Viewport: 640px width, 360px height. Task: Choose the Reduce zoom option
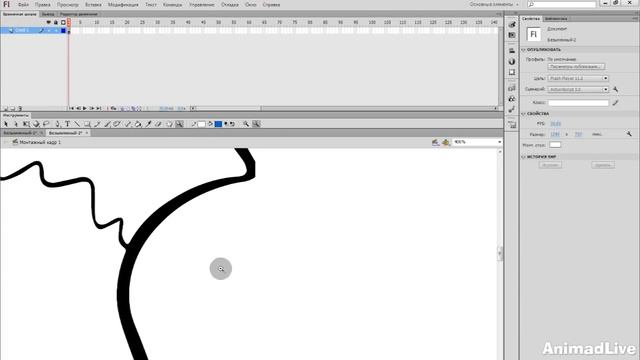pyautogui.click(x=256, y=124)
